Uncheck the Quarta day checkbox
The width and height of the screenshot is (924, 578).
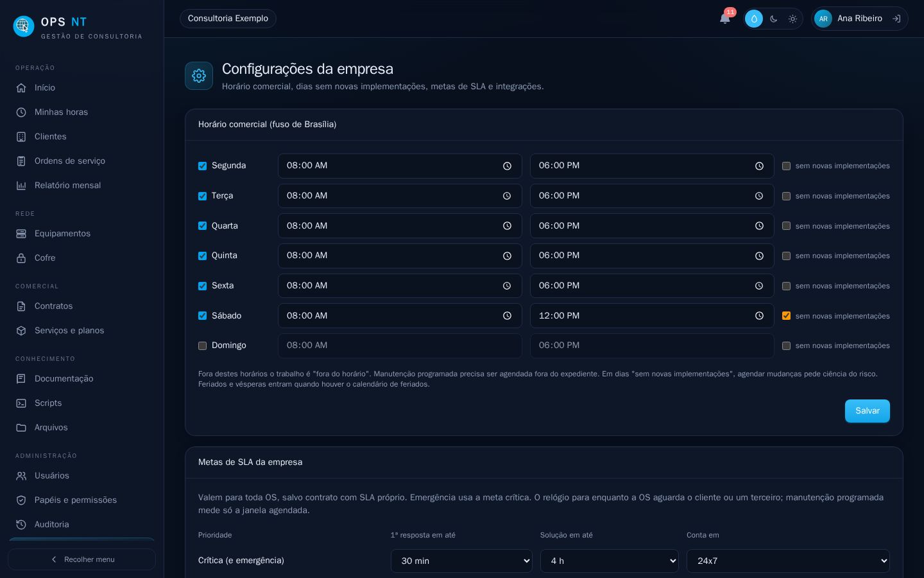pos(202,226)
